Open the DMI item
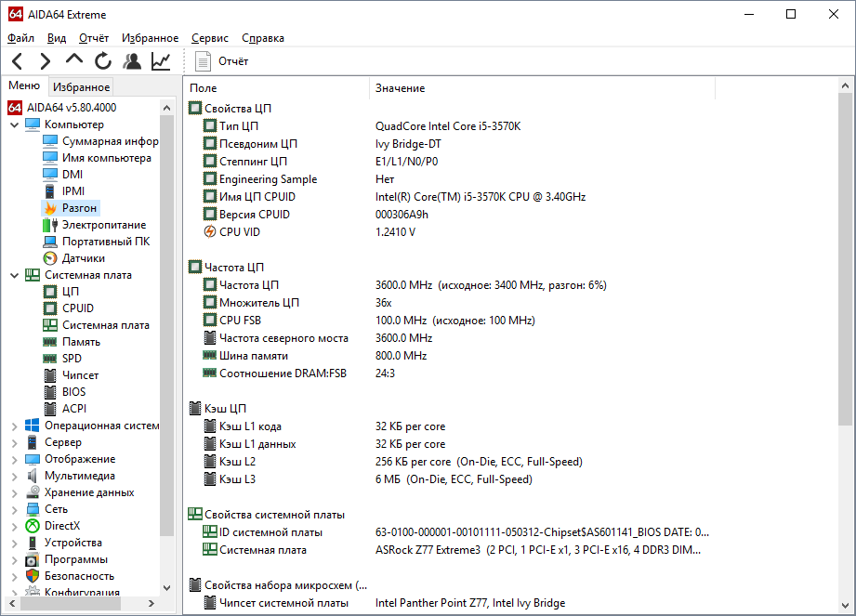 [72, 175]
